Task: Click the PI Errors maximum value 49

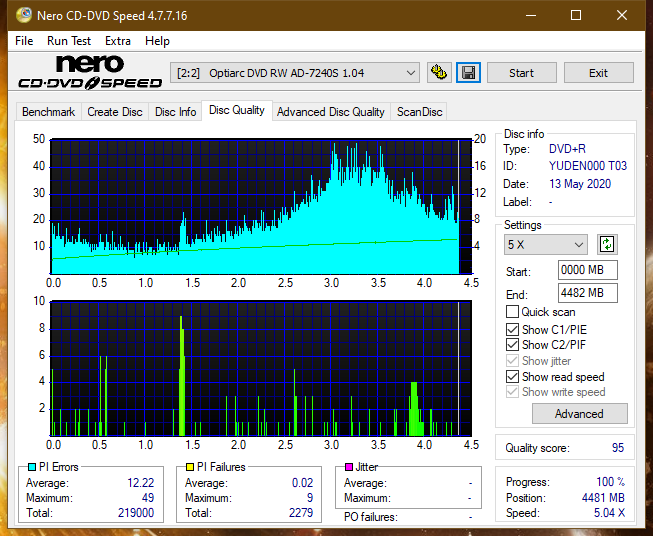Action: pyautogui.click(x=148, y=497)
